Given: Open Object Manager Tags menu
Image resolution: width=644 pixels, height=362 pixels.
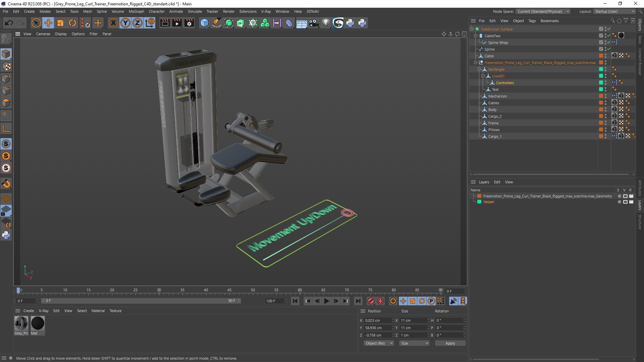Looking at the screenshot, I should (532, 21).
